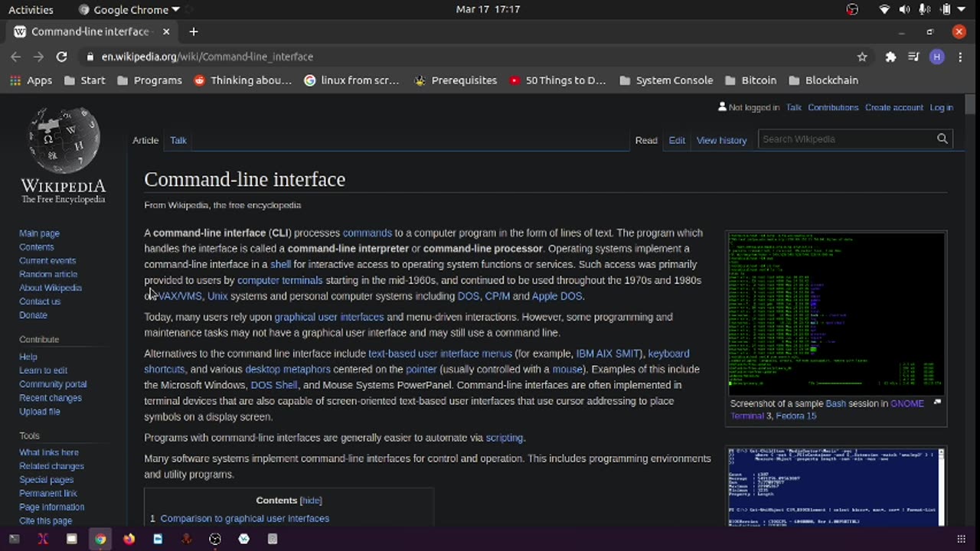Open the Blockchain bookmarks folder
The image size is (980, 551).
823,80
